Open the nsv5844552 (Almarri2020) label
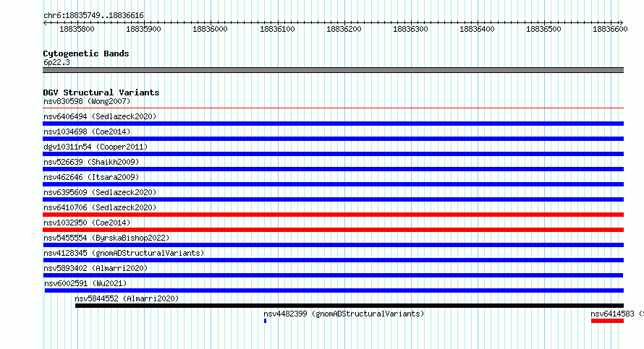644x349 pixels. (127, 298)
